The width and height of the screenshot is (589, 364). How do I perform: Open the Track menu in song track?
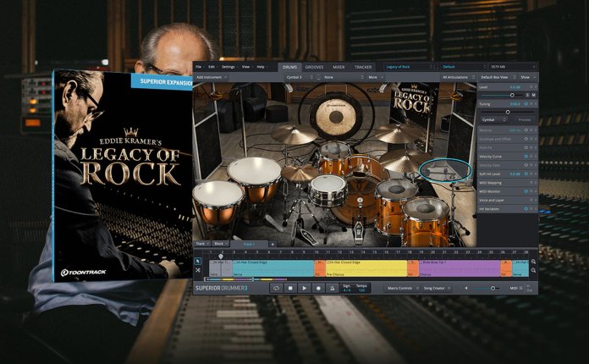tap(202, 244)
